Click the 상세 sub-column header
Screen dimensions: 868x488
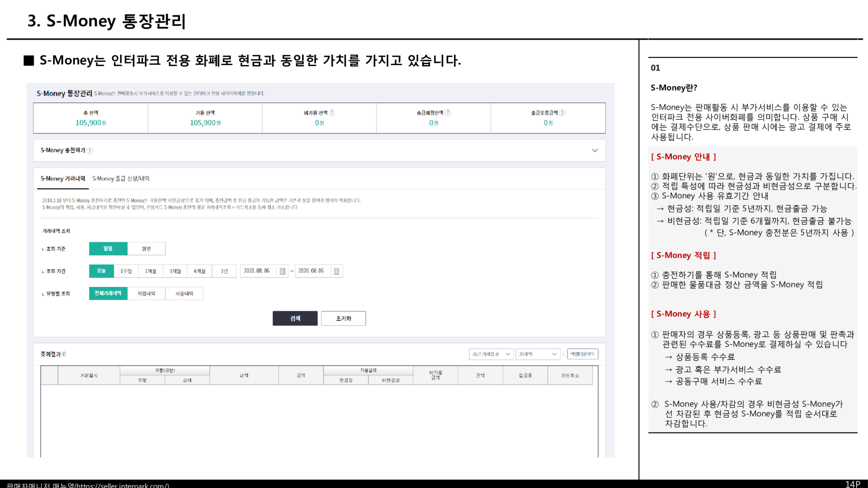(187, 380)
